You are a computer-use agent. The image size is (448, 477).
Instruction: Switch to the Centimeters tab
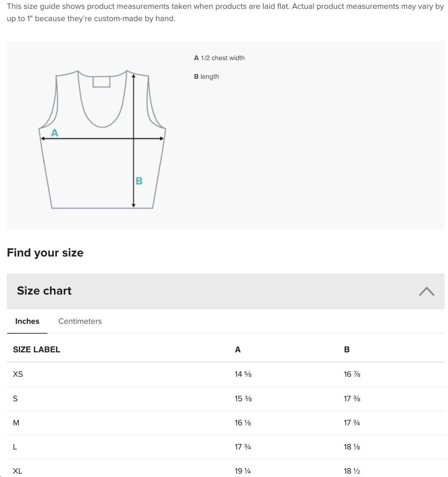pyautogui.click(x=80, y=321)
